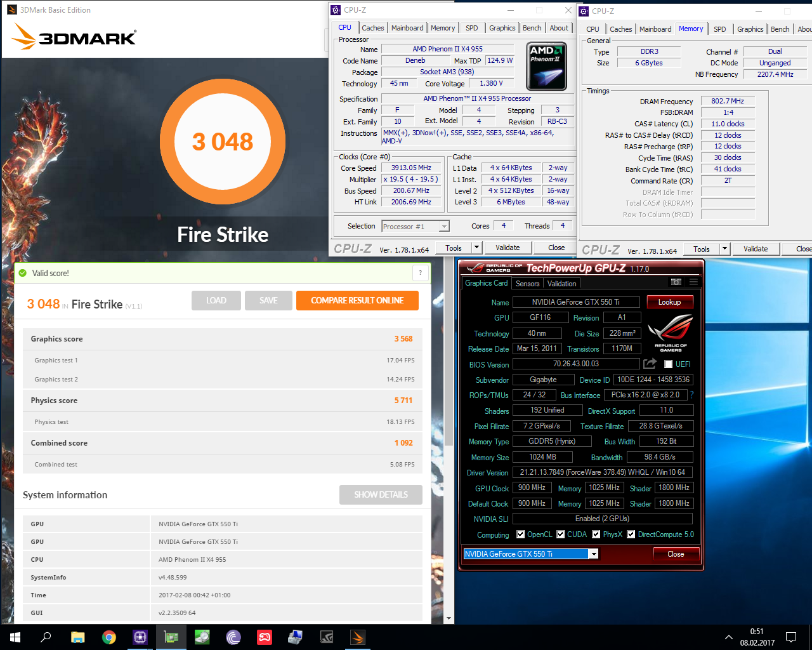Click the SAVE button in 3DMark

(268, 300)
